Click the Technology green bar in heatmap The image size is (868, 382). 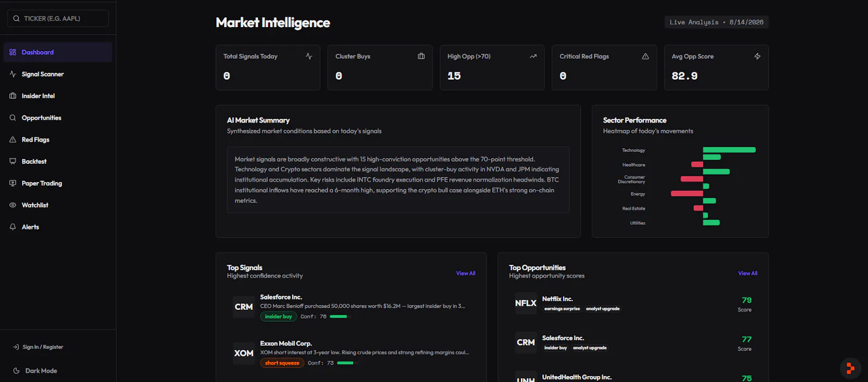tap(729, 150)
